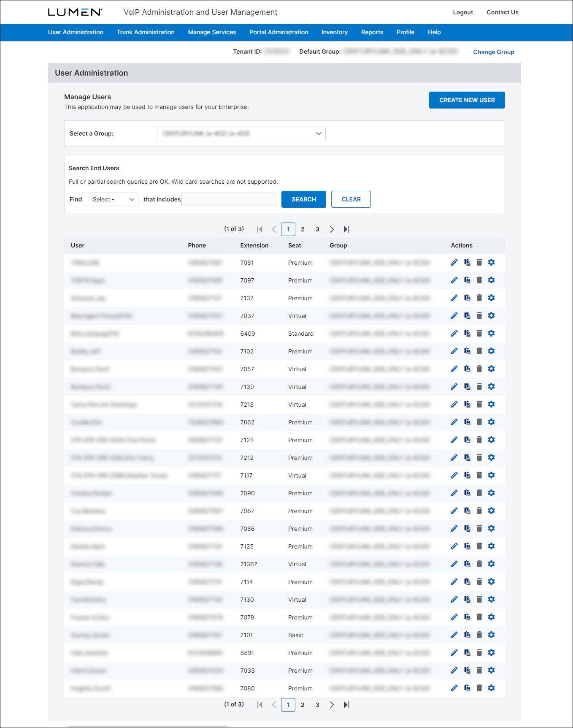Delete user with extension 7123
The width and height of the screenshot is (573, 728).
pyautogui.click(x=479, y=440)
